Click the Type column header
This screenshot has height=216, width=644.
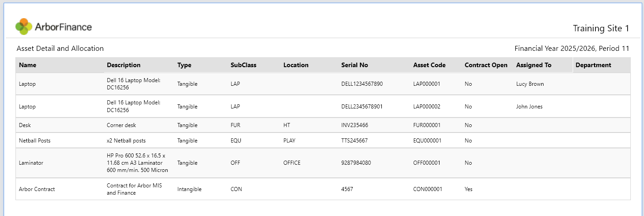[x=184, y=65]
